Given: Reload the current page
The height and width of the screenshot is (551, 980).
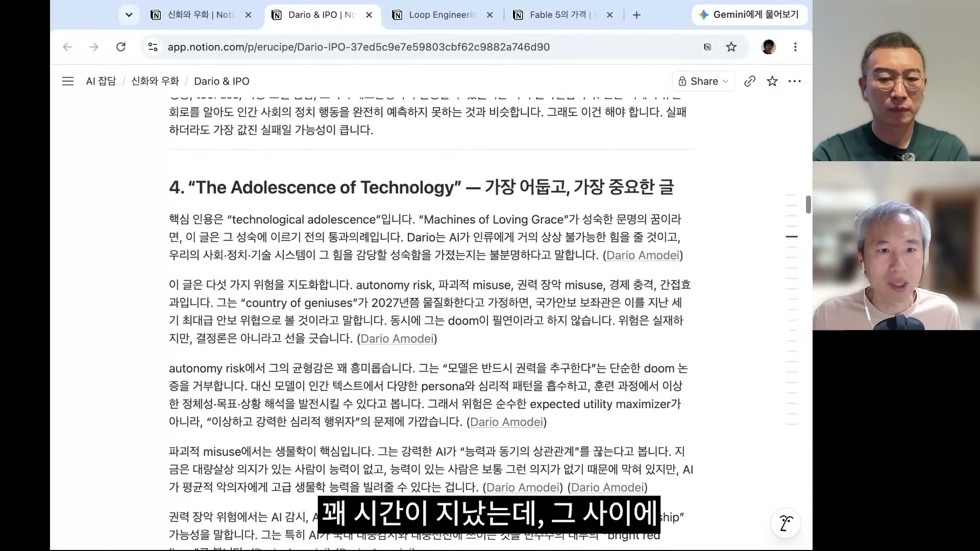Looking at the screenshot, I should pos(121,47).
